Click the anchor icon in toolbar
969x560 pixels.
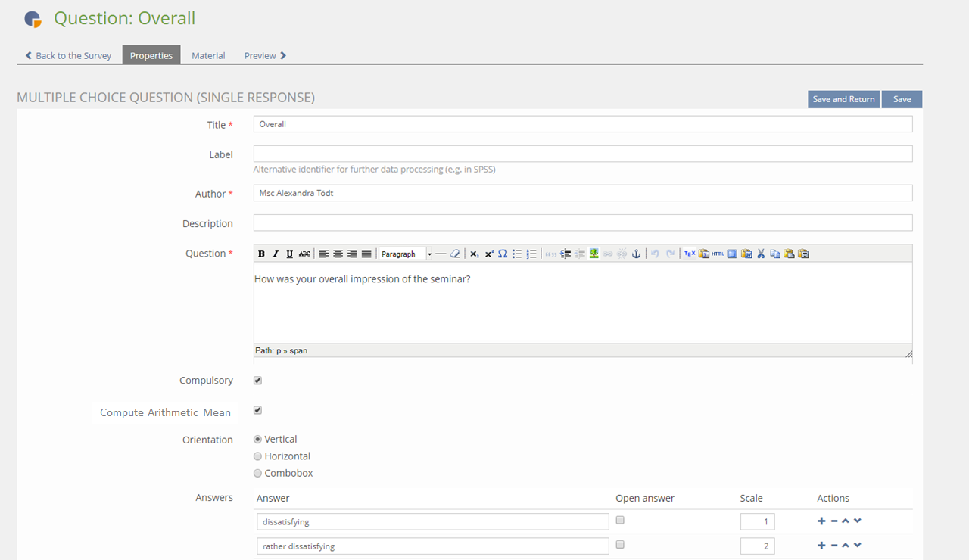point(636,254)
